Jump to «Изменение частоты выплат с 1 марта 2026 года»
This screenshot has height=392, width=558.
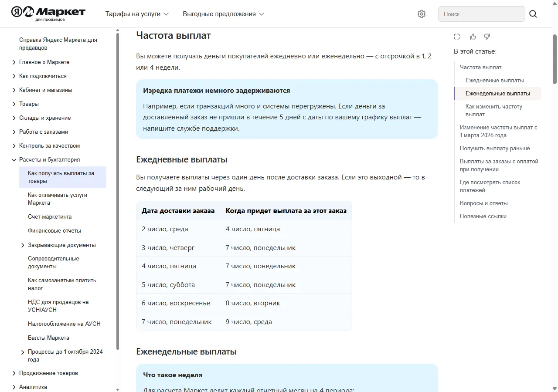point(499,132)
